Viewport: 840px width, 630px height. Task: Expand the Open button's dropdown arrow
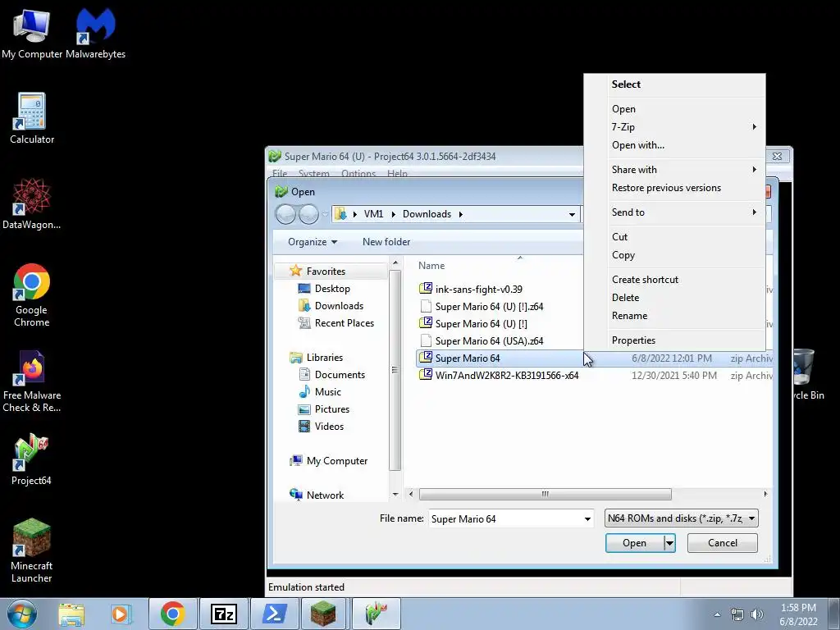click(669, 543)
